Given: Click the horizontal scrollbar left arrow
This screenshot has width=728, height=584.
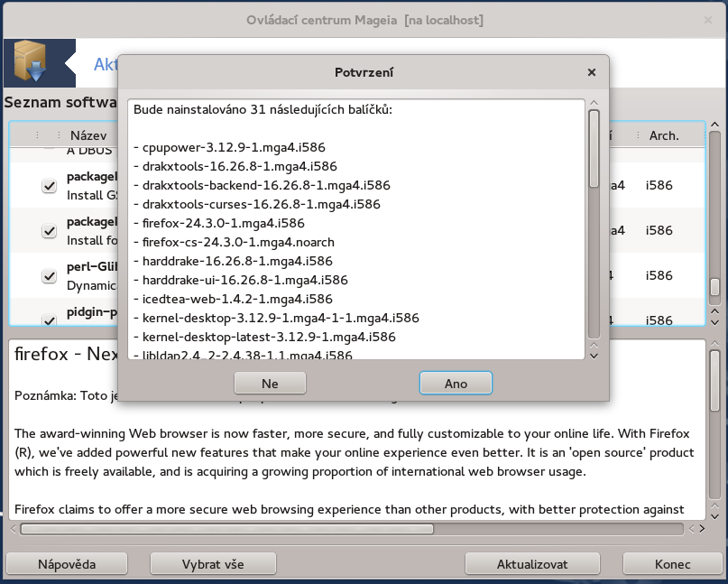Looking at the screenshot, I should 13,529.
